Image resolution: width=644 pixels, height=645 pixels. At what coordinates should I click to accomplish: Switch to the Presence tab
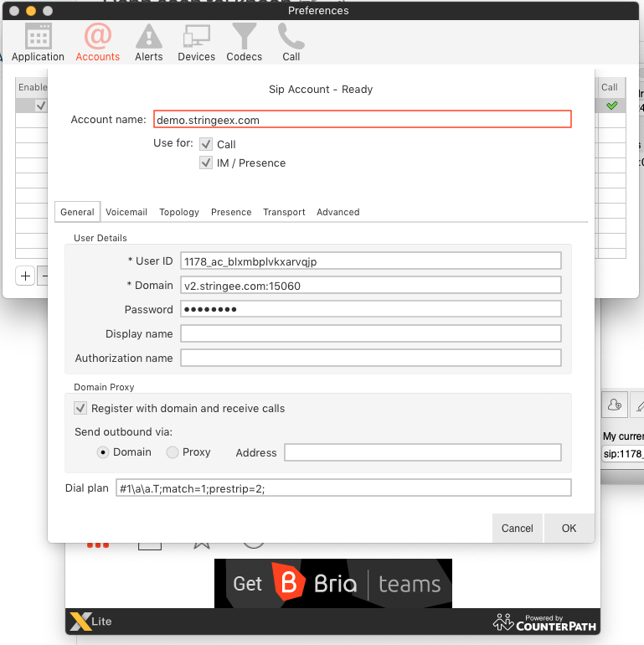pos(231,212)
